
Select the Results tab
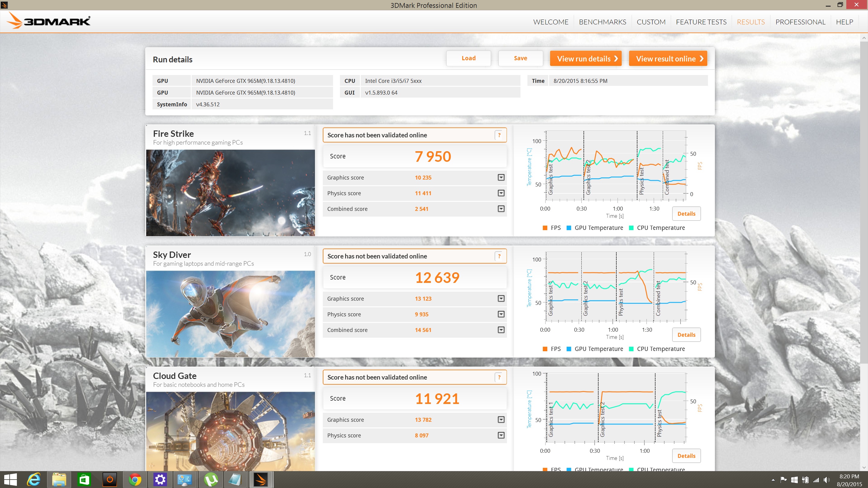point(751,22)
